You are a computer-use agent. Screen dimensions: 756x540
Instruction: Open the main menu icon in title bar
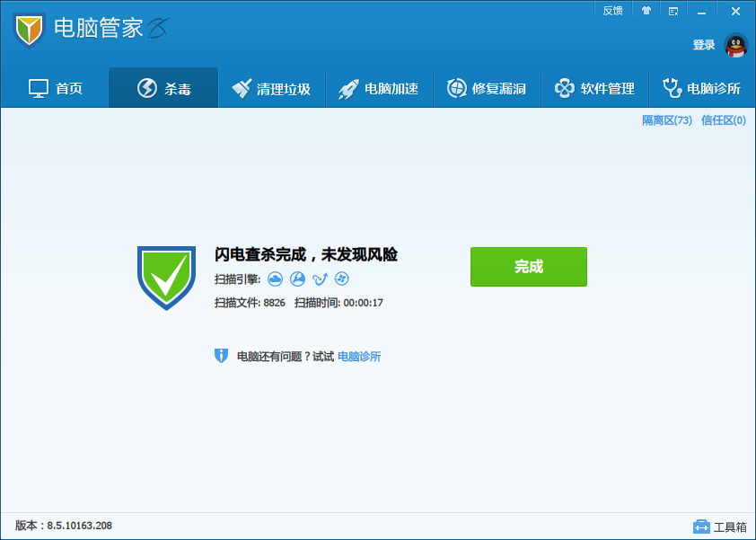pyautogui.click(x=673, y=11)
